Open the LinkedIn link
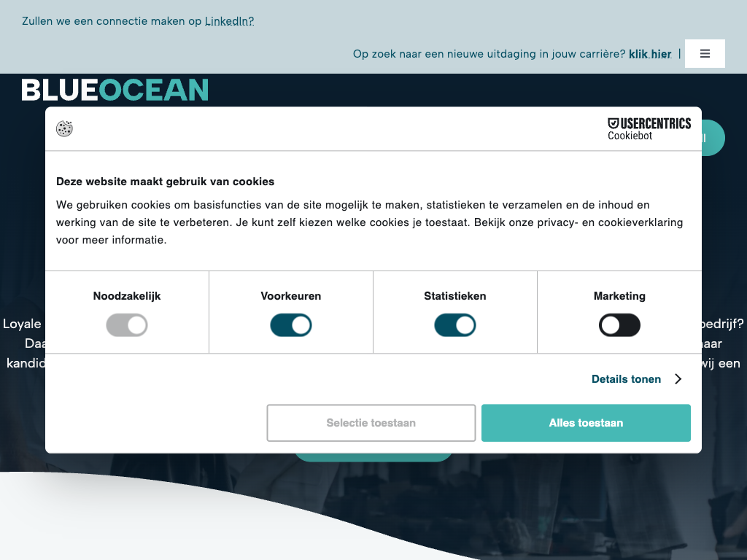This screenshot has width=747, height=560. pyautogui.click(x=229, y=21)
